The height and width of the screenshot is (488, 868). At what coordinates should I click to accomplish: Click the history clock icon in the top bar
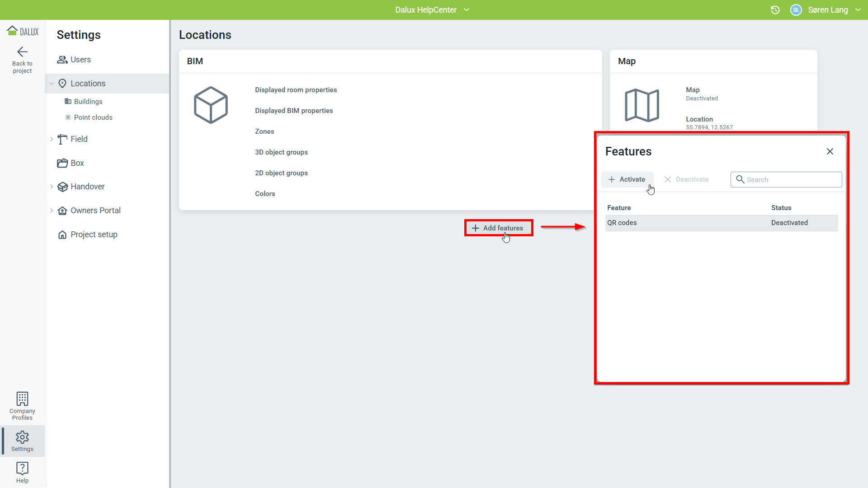(775, 10)
